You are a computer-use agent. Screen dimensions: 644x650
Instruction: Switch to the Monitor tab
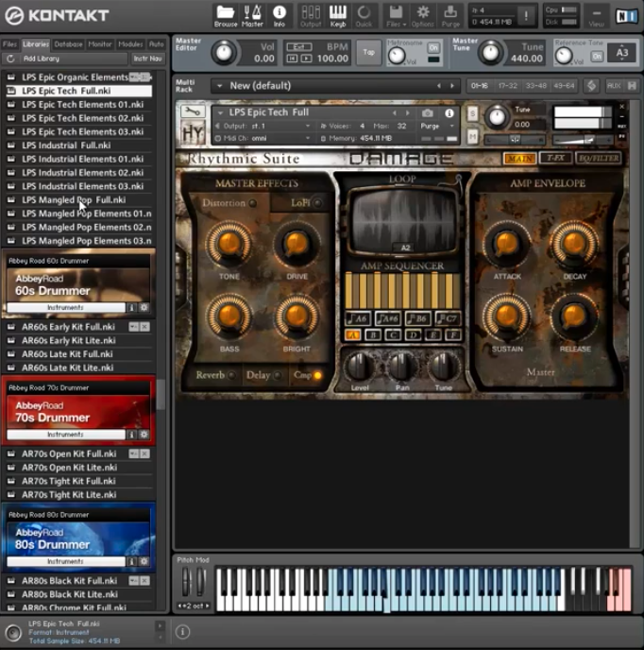(x=100, y=44)
